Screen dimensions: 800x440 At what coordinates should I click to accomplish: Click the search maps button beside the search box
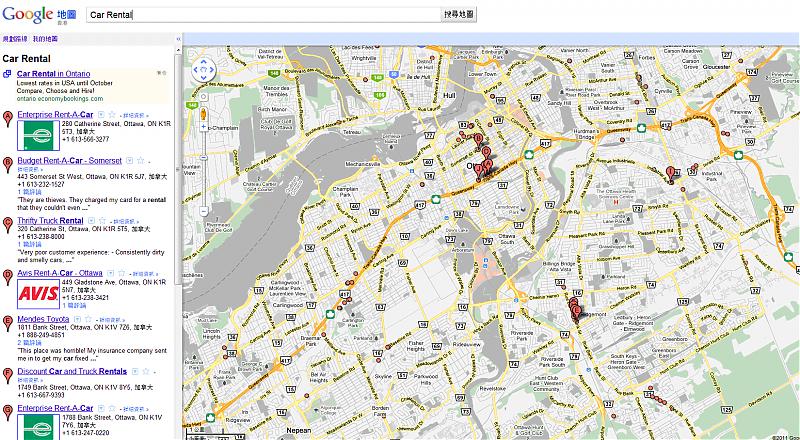459,15
